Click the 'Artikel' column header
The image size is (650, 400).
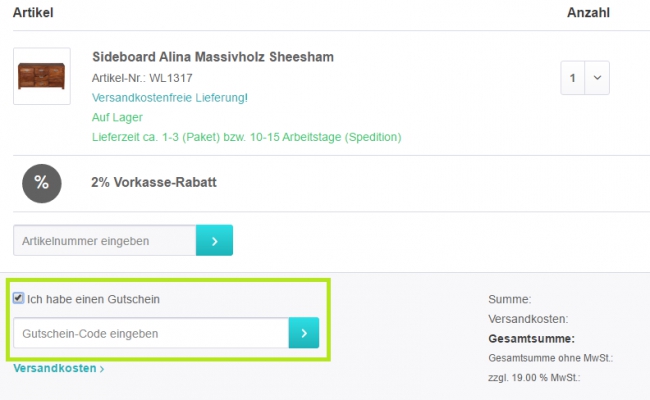click(x=33, y=13)
